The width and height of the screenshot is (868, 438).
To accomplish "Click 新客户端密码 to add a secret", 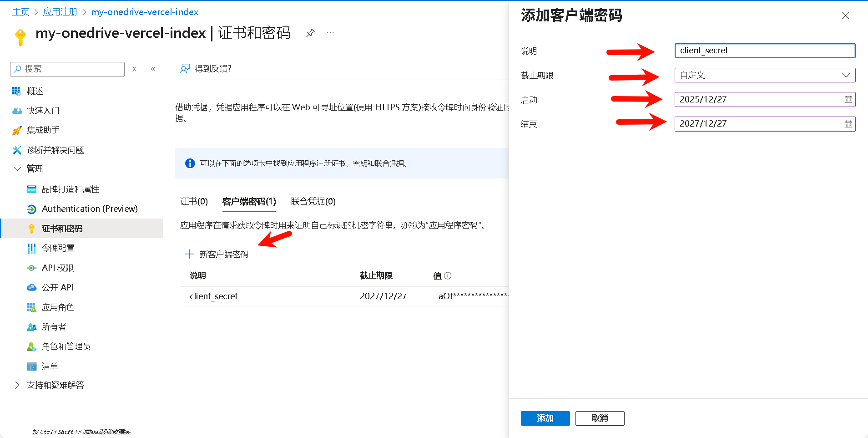I will pyautogui.click(x=217, y=254).
